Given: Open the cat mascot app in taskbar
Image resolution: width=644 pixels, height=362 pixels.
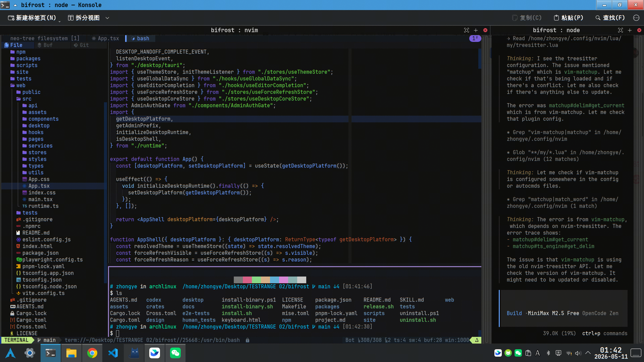Looking at the screenshot, I should pyautogui.click(x=134, y=353).
